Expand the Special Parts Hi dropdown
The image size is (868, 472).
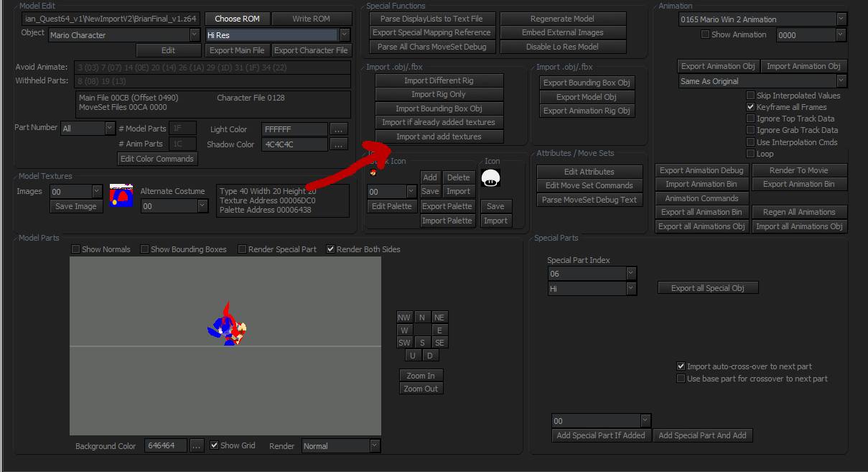(x=592, y=288)
